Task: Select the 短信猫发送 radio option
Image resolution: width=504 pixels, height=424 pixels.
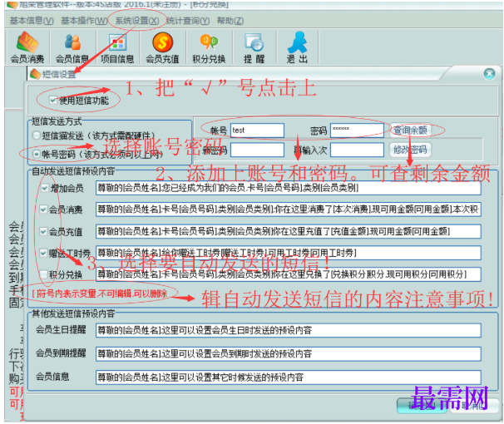Action: click(37, 136)
